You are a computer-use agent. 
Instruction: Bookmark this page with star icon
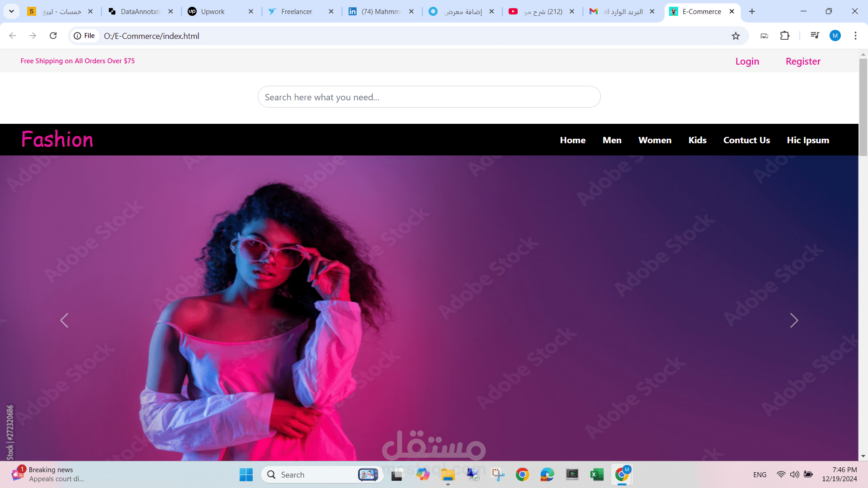coord(736,36)
